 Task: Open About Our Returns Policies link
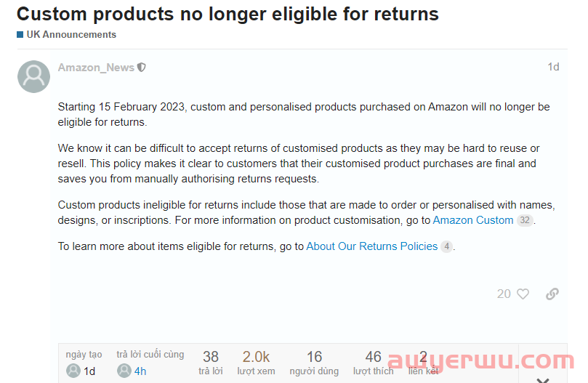tap(371, 246)
